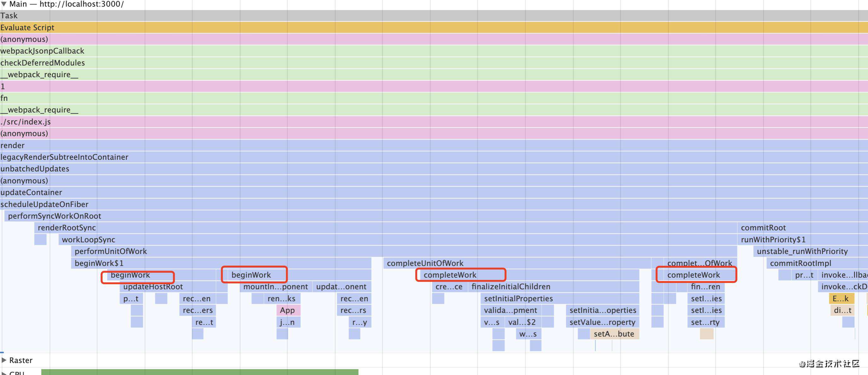The image size is (868, 375).
Task: Select the valida...pment frame
Action: click(511, 310)
